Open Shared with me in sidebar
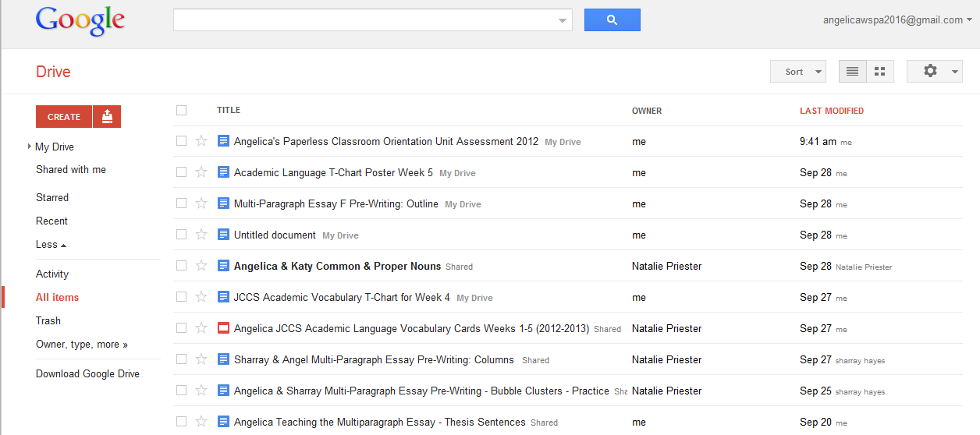This screenshot has height=435, width=980. point(71,169)
